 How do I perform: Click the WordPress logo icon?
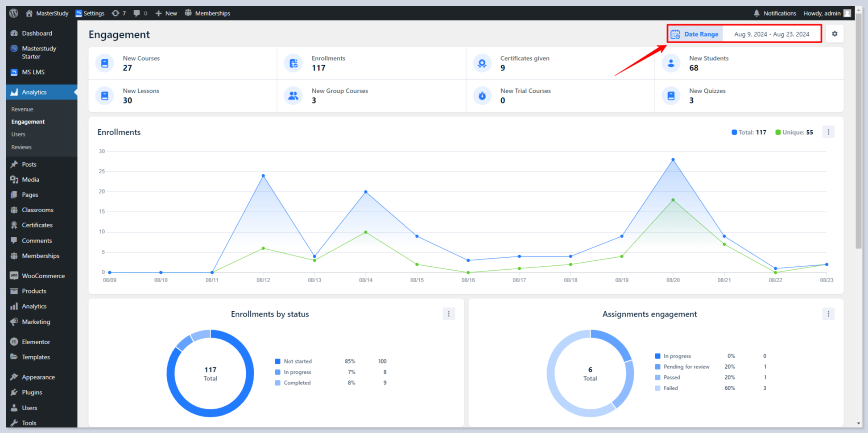tap(14, 13)
